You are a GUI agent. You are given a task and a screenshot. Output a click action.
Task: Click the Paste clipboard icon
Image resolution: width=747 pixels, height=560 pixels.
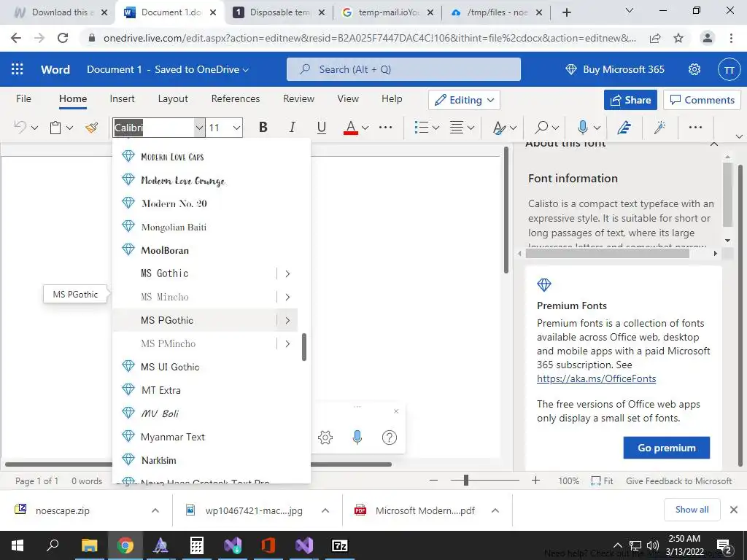(55, 127)
